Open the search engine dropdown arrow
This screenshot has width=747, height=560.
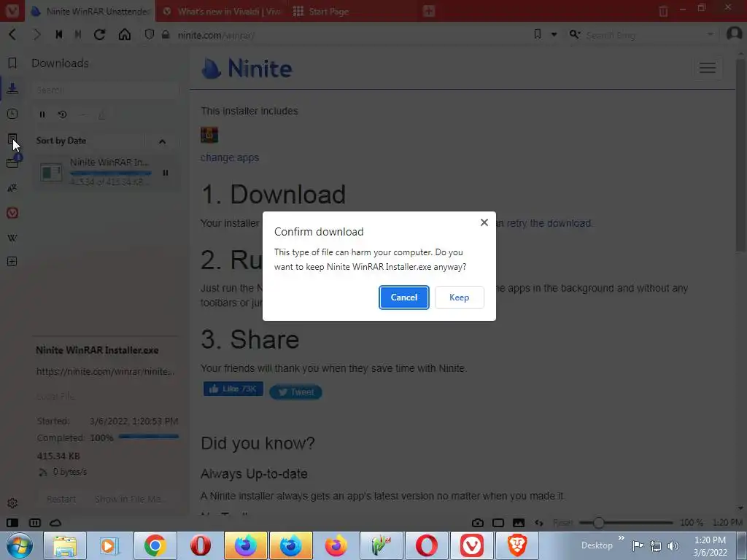point(710,34)
